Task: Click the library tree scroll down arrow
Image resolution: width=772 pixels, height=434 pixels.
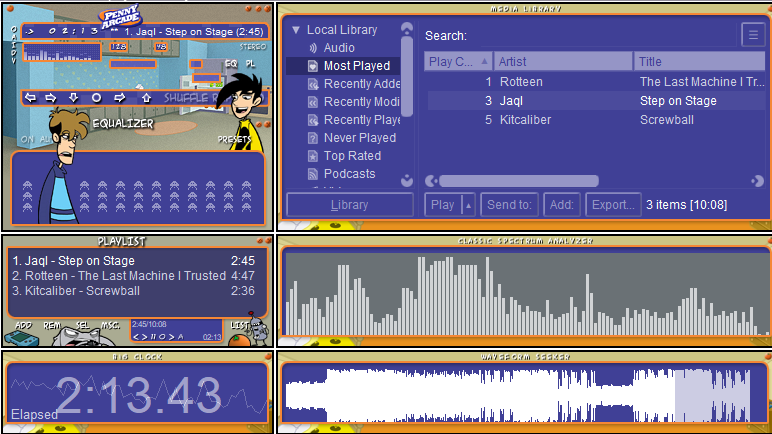Action: (x=407, y=180)
